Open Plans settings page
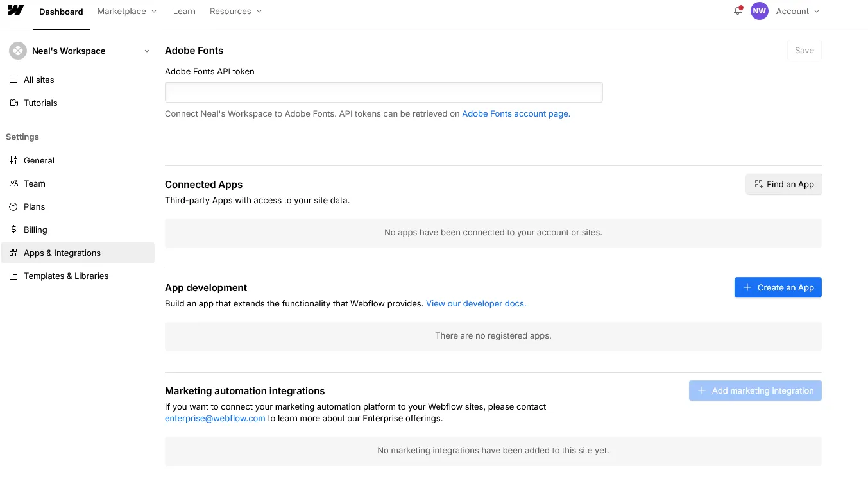This screenshot has height=486, width=868. point(34,206)
